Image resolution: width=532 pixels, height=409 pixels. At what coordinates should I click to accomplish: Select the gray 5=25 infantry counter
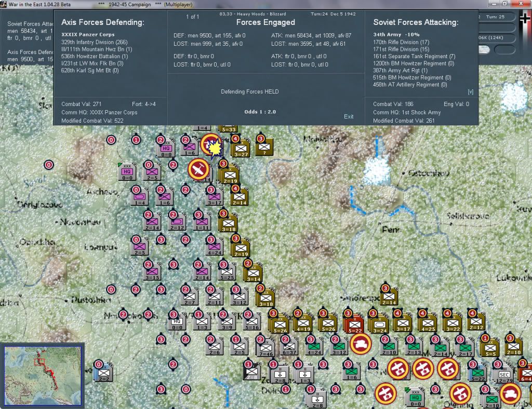227,271
